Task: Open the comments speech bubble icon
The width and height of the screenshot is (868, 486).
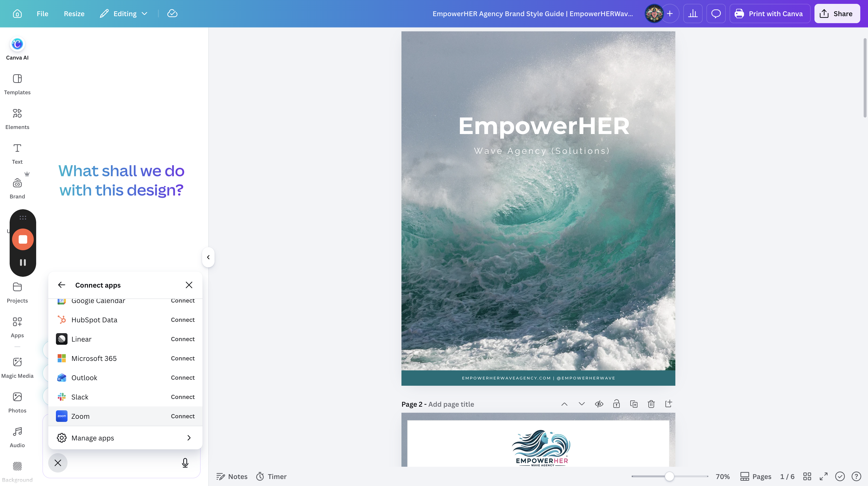Action: [x=716, y=13]
